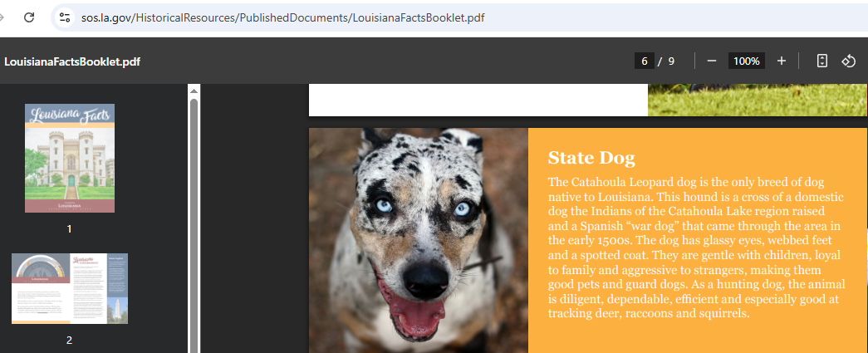
Task: Click the fit to page icon
Action: click(822, 61)
